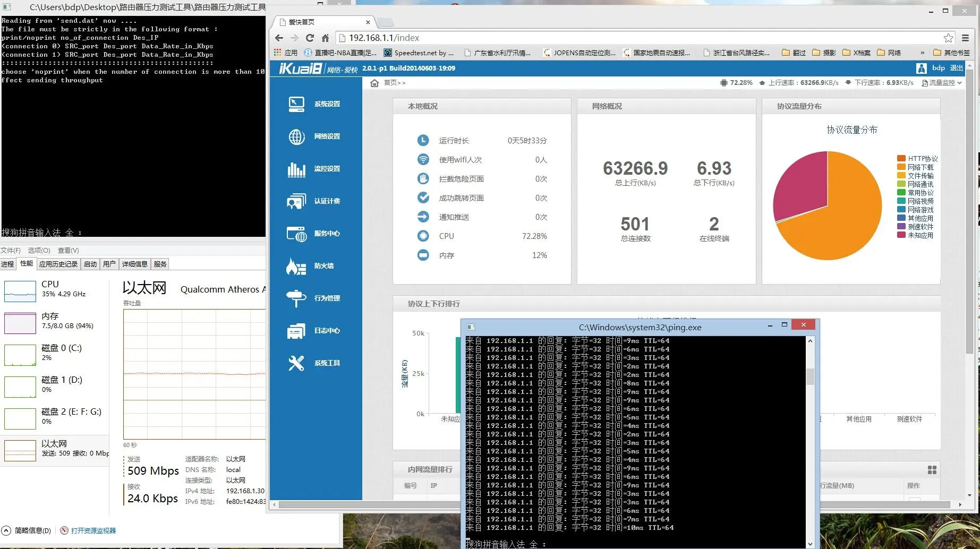Click home icon in 首页 breadcrumb
980x549 pixels.
coord(374,83)
